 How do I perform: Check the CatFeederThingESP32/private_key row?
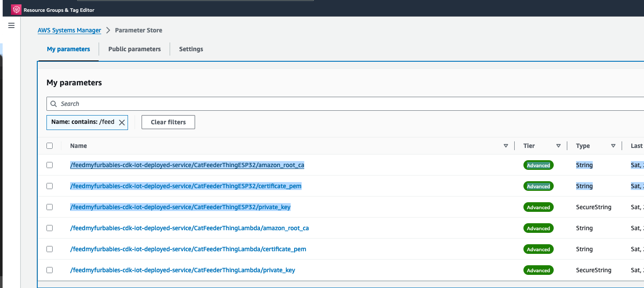50,207
